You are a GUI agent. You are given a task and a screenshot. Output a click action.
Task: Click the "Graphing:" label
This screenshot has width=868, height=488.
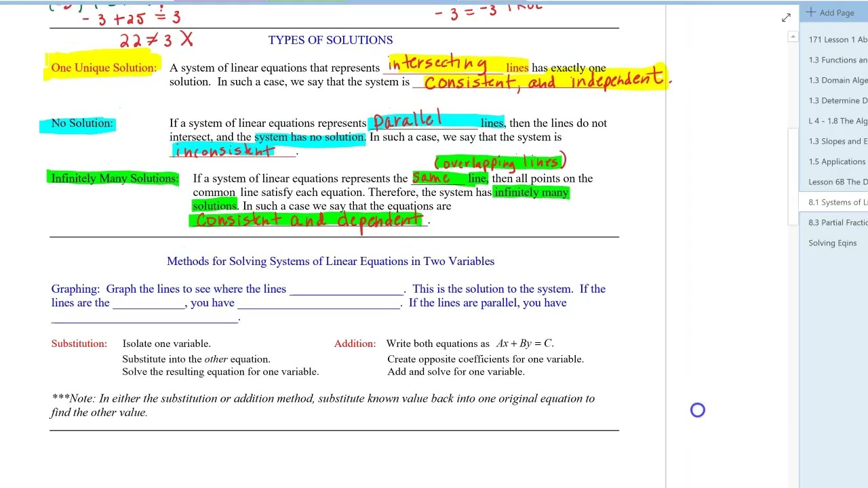click(76, 289)
